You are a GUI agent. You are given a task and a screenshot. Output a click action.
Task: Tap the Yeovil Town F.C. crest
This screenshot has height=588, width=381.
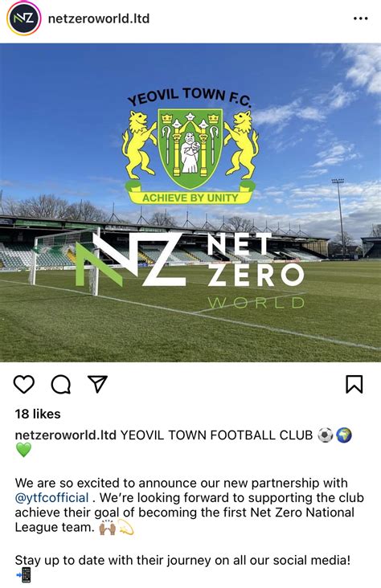(190, 147)
